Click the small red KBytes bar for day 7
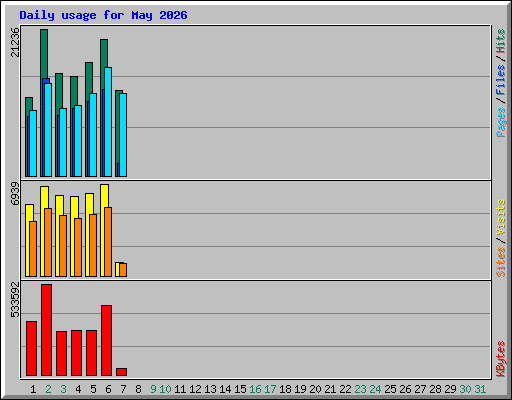This screenshot has width=512, height=400. coord(122,372)
